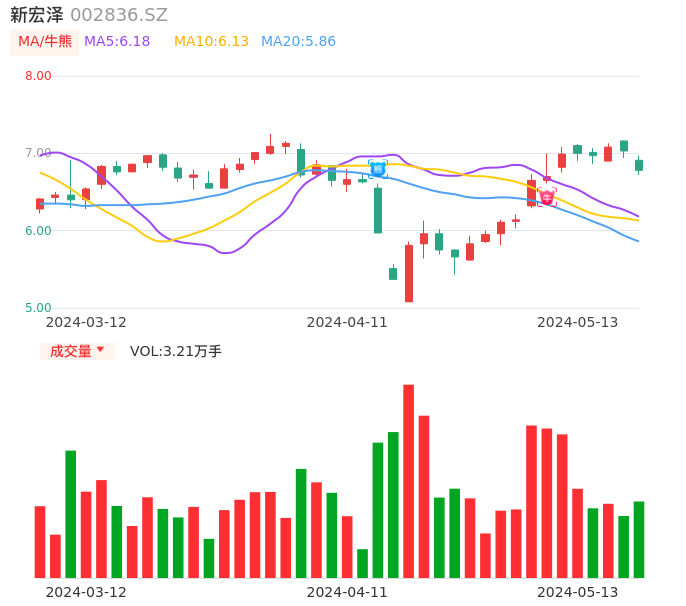The image size is (686, 606).
Task: Select the 2024-05-13 date label under volume chart
Action: point(578,592)
